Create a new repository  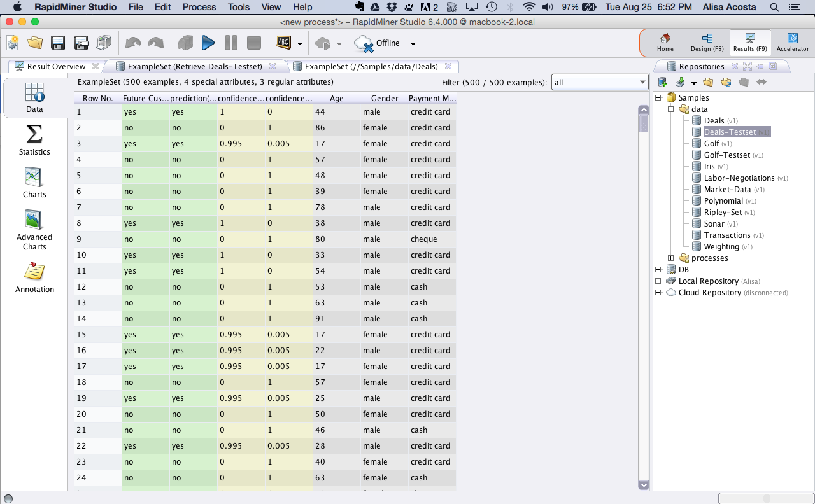662,81
